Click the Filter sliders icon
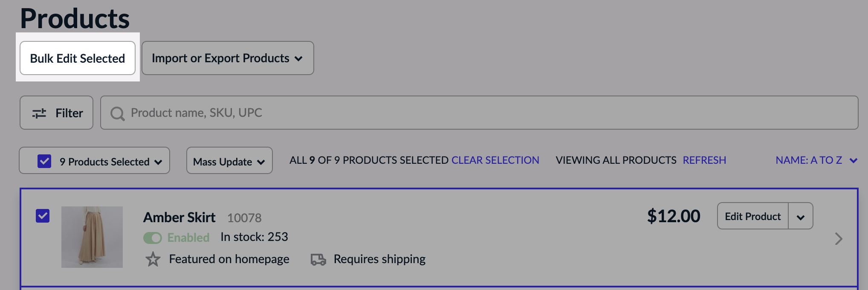This screenshot has width=868, height=290. tap(40, 113)
